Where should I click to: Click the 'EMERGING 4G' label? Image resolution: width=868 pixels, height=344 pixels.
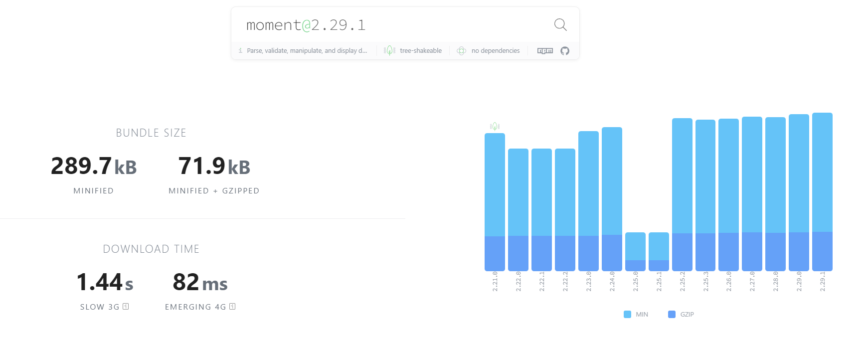[x=195, y=307]
